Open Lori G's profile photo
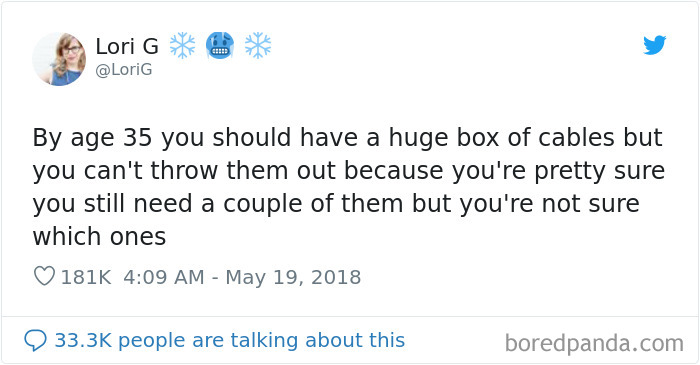The image size is (700, 365). click(59, 59)
